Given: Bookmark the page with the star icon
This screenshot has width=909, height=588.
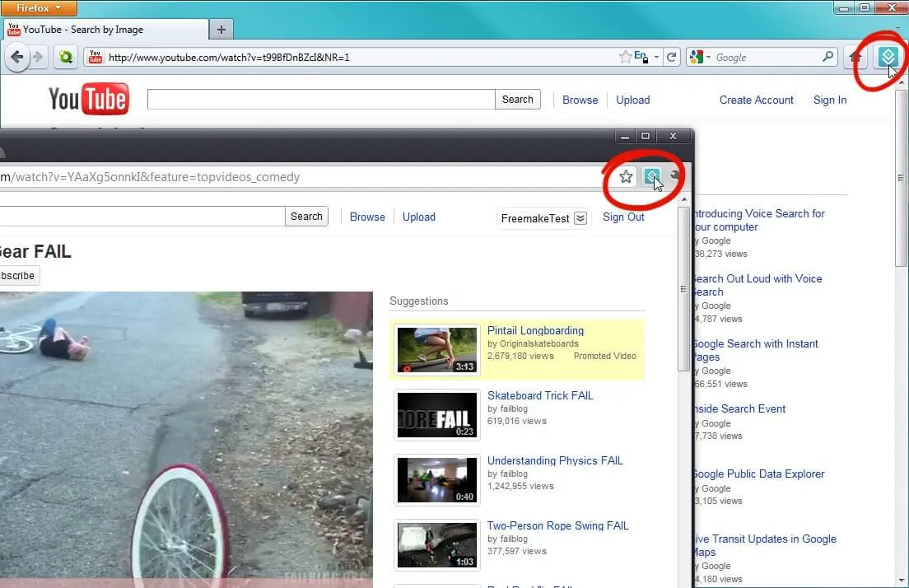Looking at the screenshot, I should 625,57.
